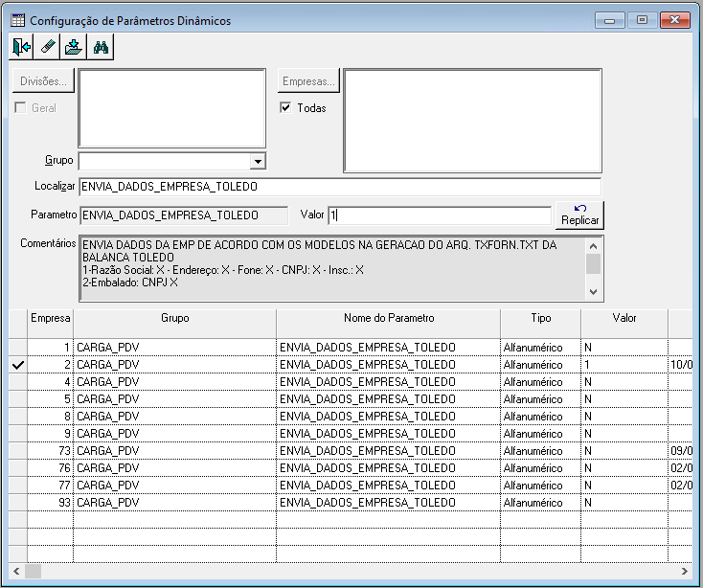
Task: Open the Grupo dropdown
Action: 258,161
